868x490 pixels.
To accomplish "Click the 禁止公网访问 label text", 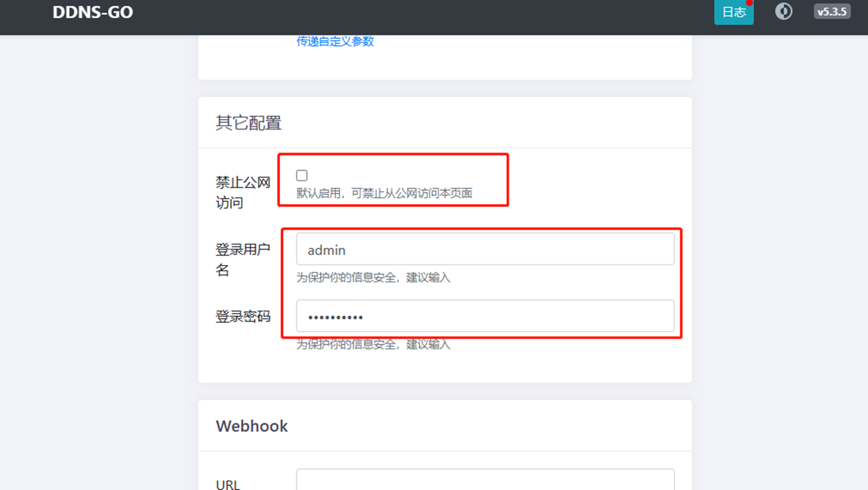I will coord(242,192).
